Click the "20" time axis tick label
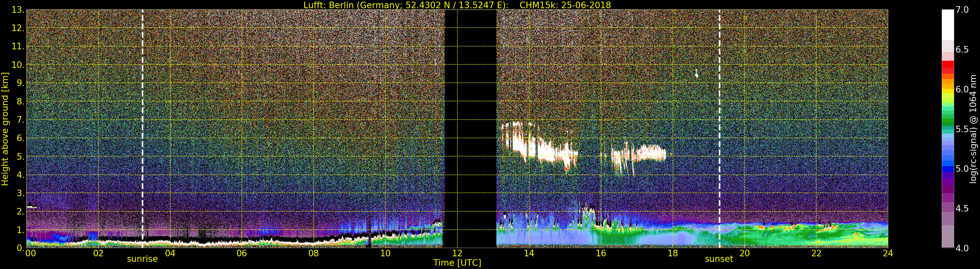The width and height of the screenshot is (980, 269). click(x=745, y=253)
